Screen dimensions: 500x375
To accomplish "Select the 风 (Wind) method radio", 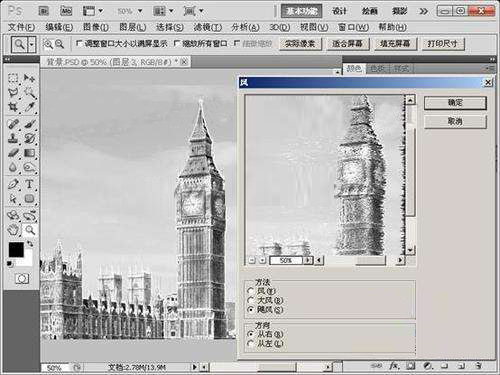I will (251, 291).
